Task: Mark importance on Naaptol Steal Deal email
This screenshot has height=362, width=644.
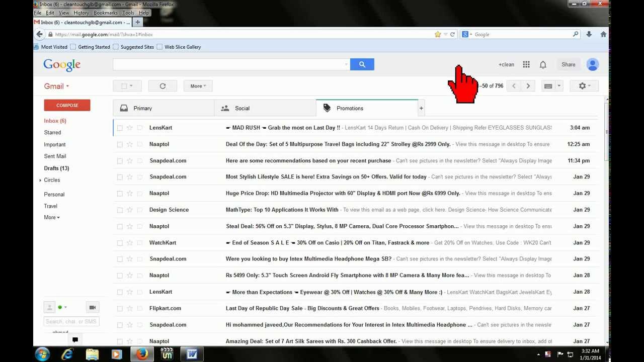Action: click(140, 226)
